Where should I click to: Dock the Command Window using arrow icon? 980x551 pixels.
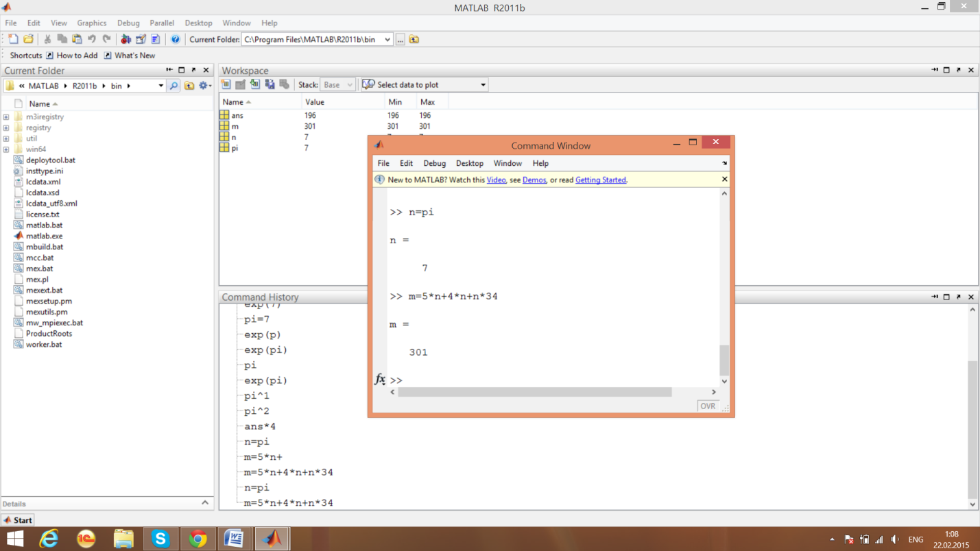[x=724, y=163]
